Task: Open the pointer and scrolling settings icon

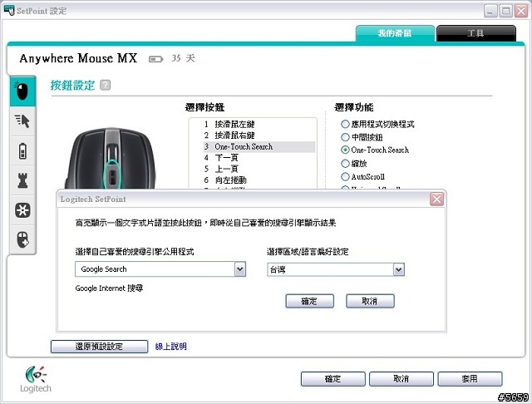Action: (22, 121)
